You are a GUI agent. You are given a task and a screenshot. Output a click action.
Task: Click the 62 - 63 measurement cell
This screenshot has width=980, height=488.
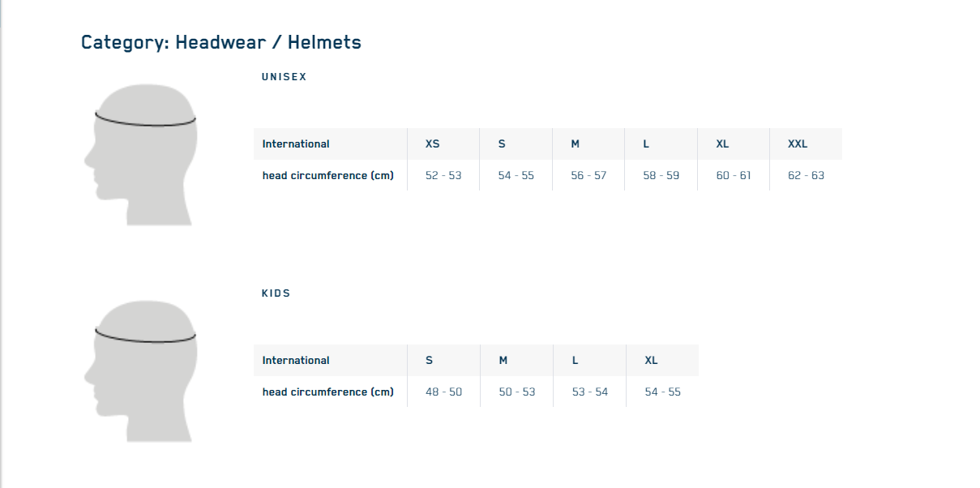806,176
